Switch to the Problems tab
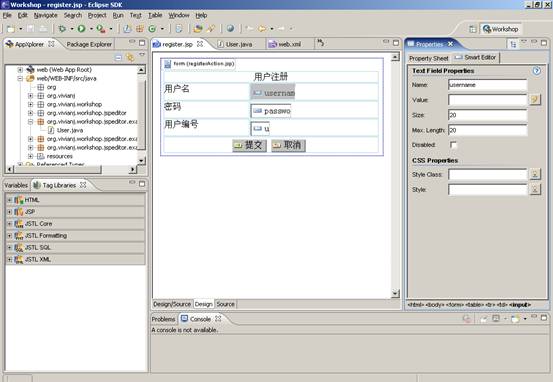The height and width of the screenshot is (382, 553). point(163,319)
